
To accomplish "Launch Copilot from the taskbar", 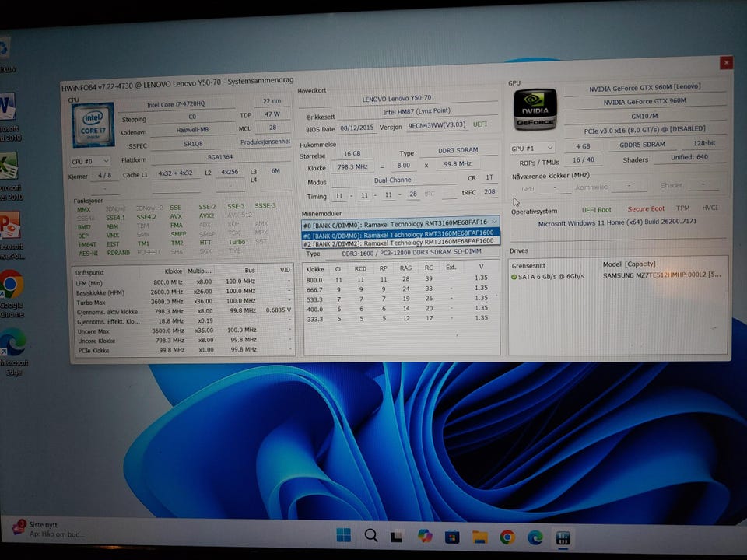I will [425, 536].
